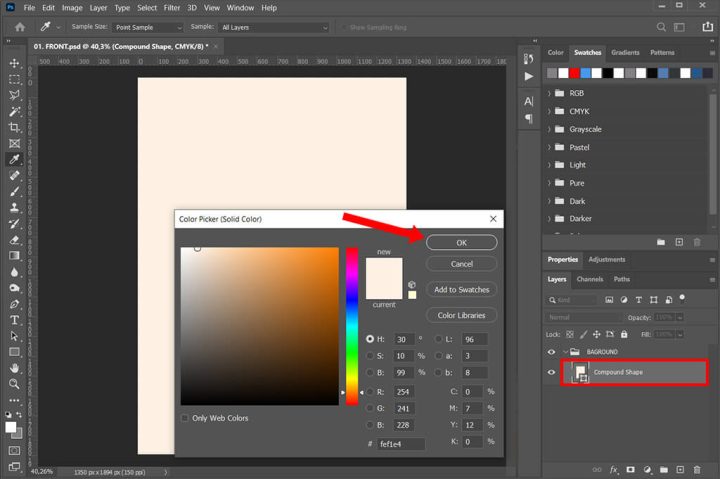Screen dimensions: 720x479
Task: Open the search icon at top right
Action: pyautogui.click(x=661, y=27)
